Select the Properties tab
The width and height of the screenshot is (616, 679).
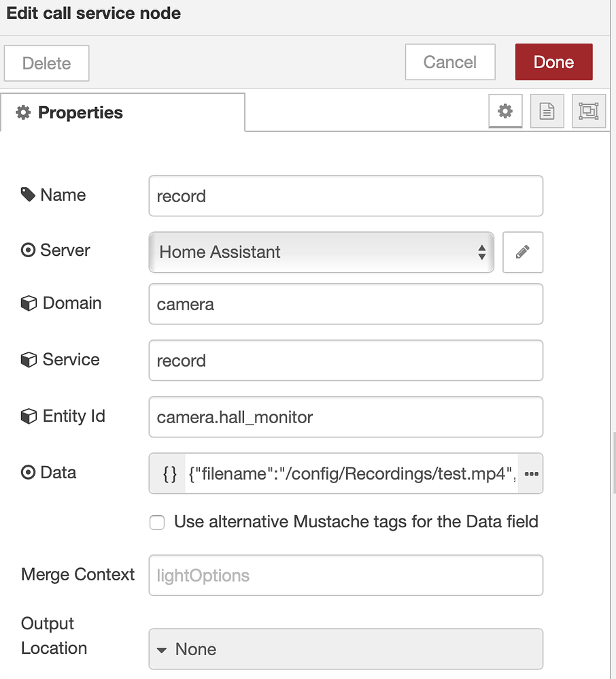tap(122, 112)
